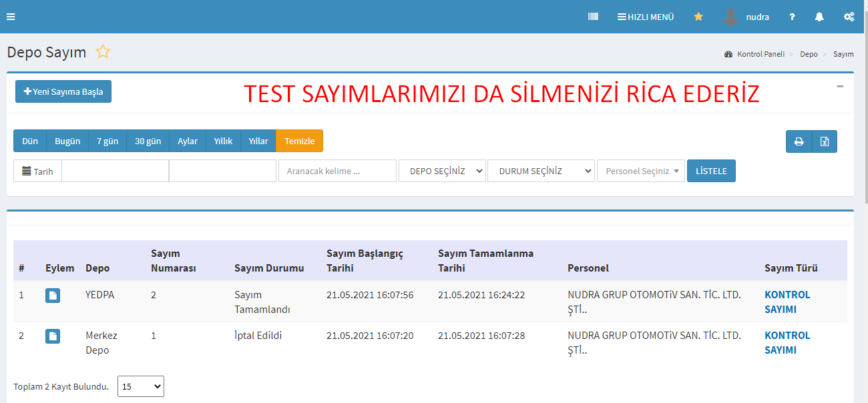Open document icon for YEDPA row

53,296
